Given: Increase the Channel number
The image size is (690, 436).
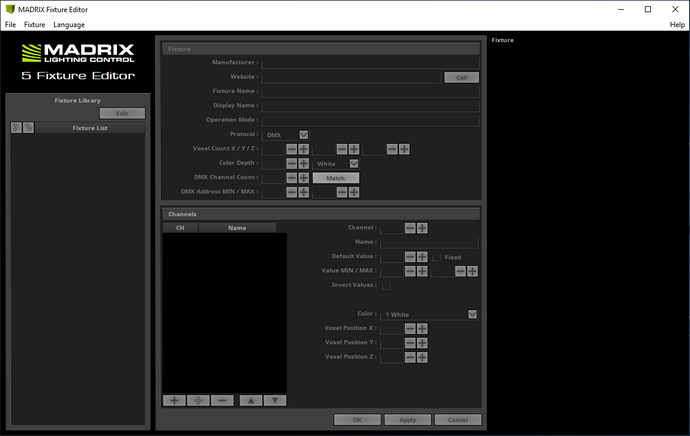Looking at the screenshot, I should 422,228.
